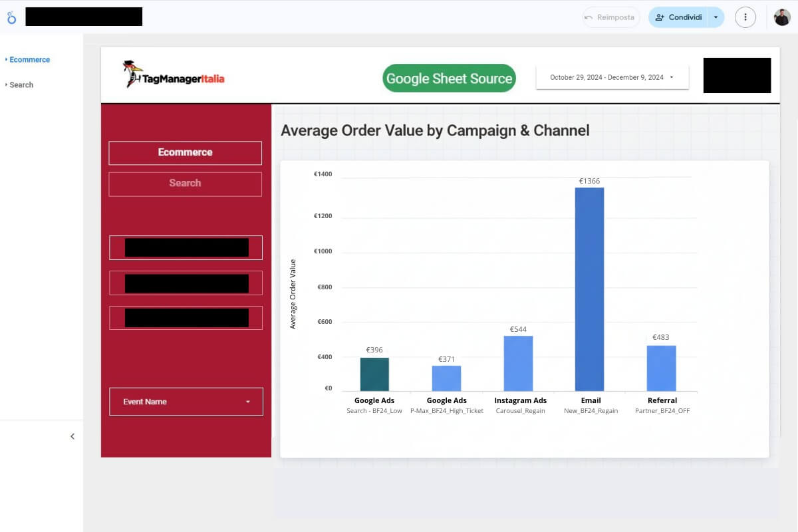The width and height of the screenshot is (798, 532).
Task: Open the October 29 - December 9 date selector
Action: 612,77
